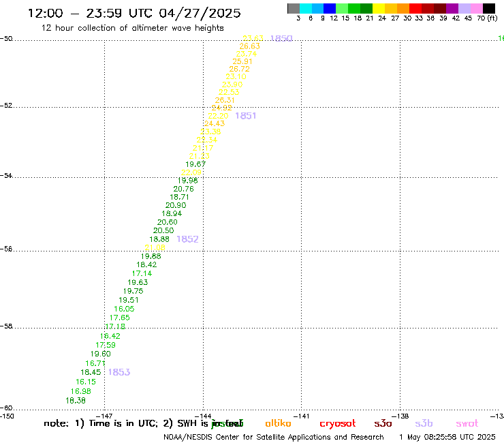Image resolution: width=504 pixels, height=443 pixels.
Task: Click the 24.43 wave height reading
Action: pos(215,123)
